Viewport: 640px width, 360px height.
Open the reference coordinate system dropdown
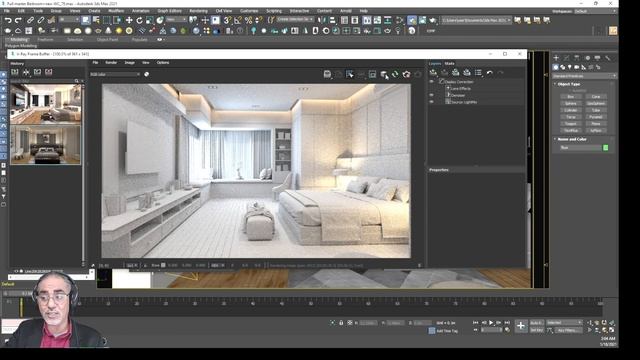click(x=176, y=20)
